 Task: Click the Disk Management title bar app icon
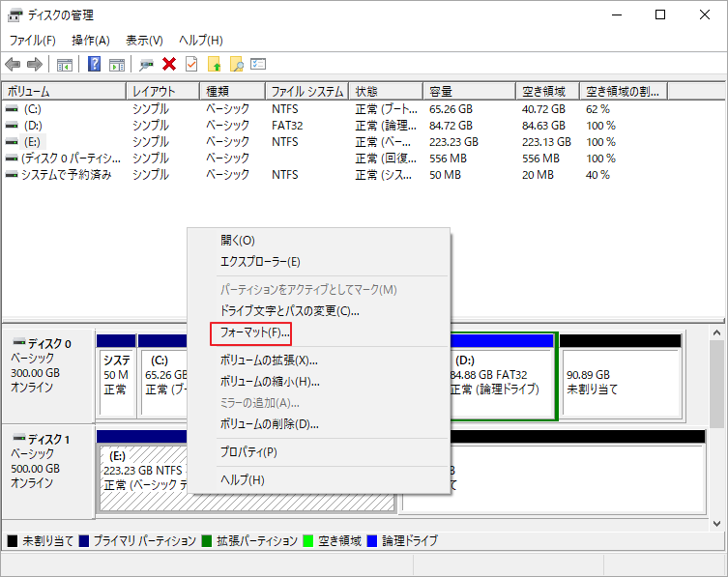pos(15,14)
